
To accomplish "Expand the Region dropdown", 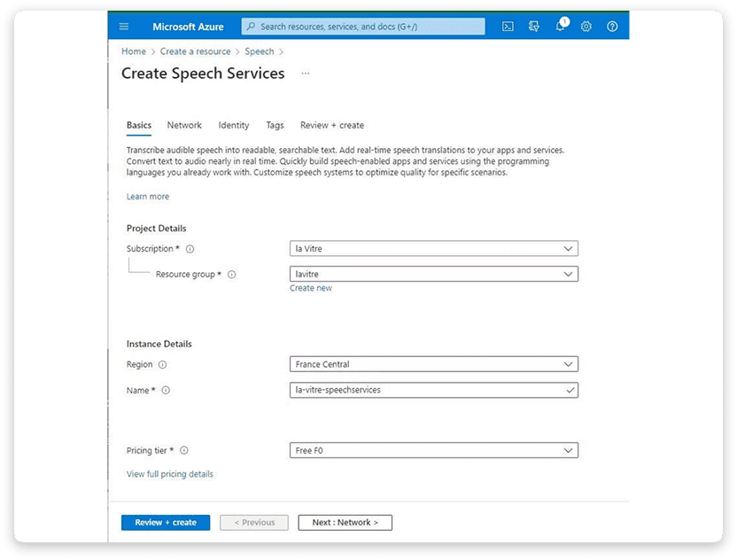I will click(434, 364).
